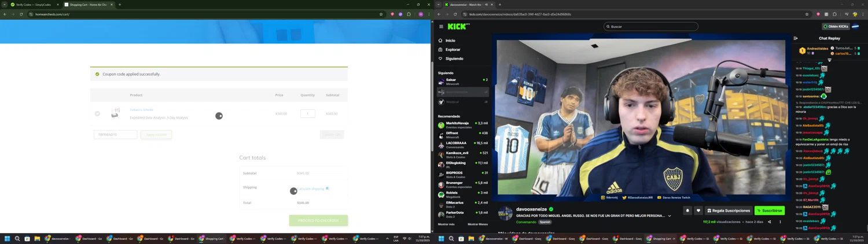Image resolution: width=868 pixels, height=244 pixels.
Task: Mute the davooxeneize tab audio icon
Action: click(x=486, y=5)
